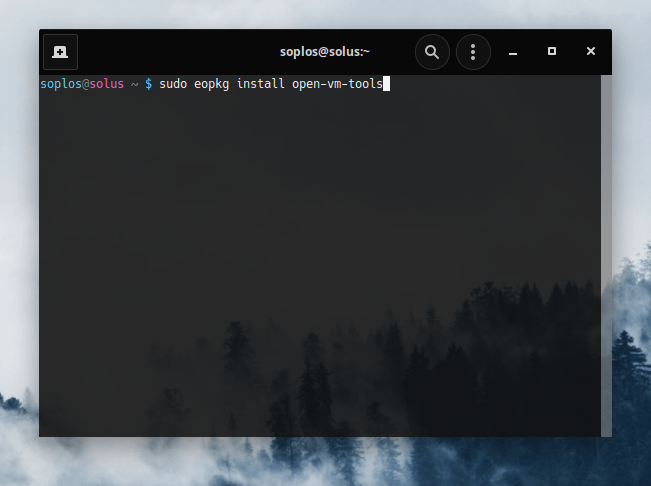This screenshot has height=486, width=651.
Task: Click the word 'sudo' in the command
Action: (173, 84)
